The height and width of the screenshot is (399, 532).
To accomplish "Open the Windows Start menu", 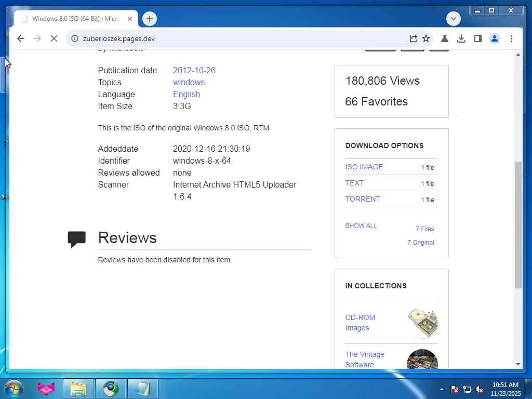I will coord(14,389).
